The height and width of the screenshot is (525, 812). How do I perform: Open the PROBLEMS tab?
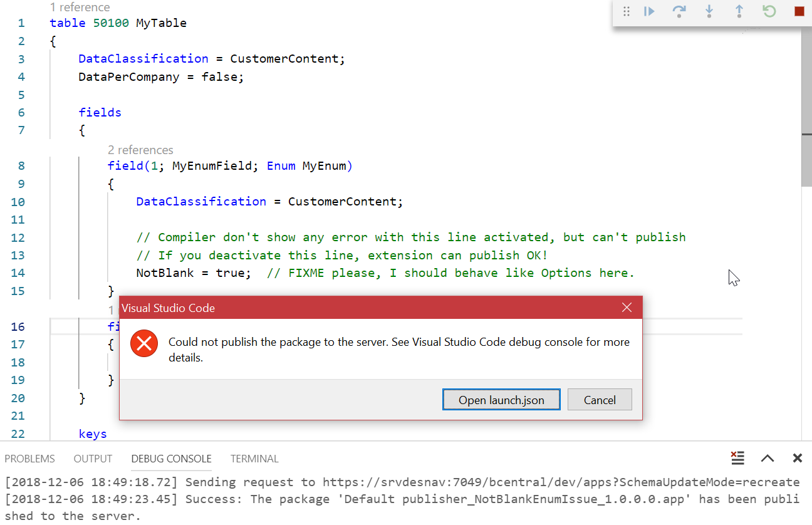[x=29, y=459]
